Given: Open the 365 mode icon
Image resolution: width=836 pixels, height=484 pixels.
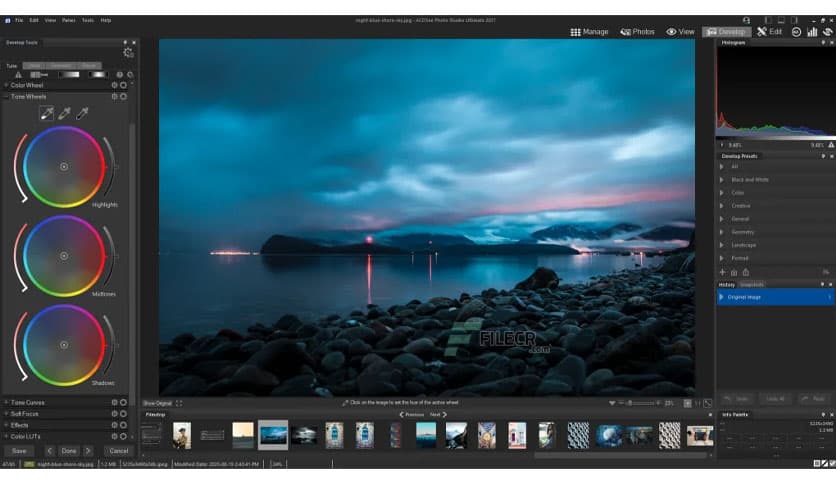Looking at the screenshot, I should pos(796,32).
